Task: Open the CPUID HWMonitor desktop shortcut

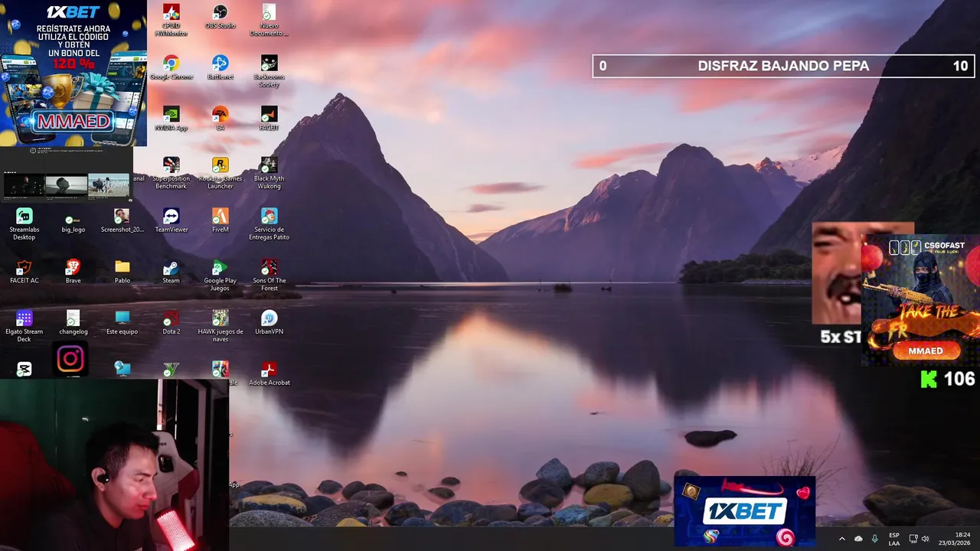Action: (x=171, y=20)
